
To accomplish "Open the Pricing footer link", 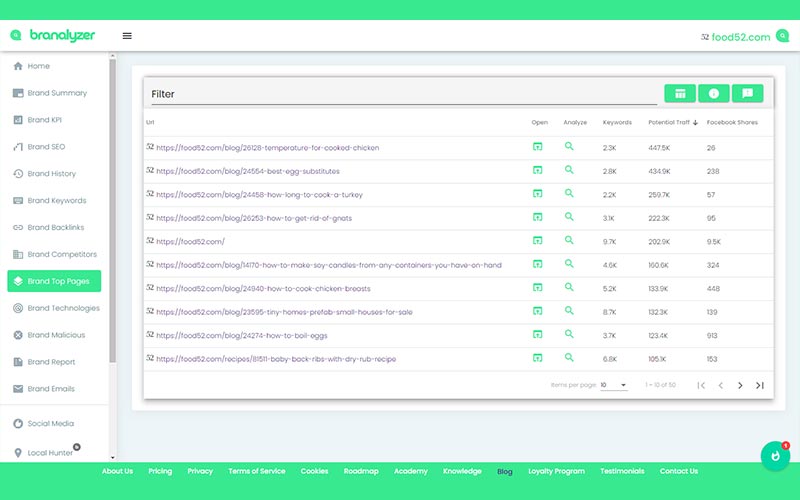I will click(x=160, y=471).
